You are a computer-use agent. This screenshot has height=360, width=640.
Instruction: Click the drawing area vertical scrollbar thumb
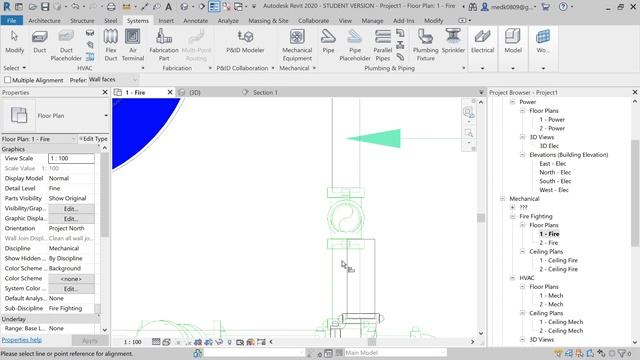(x=481, y=218)
